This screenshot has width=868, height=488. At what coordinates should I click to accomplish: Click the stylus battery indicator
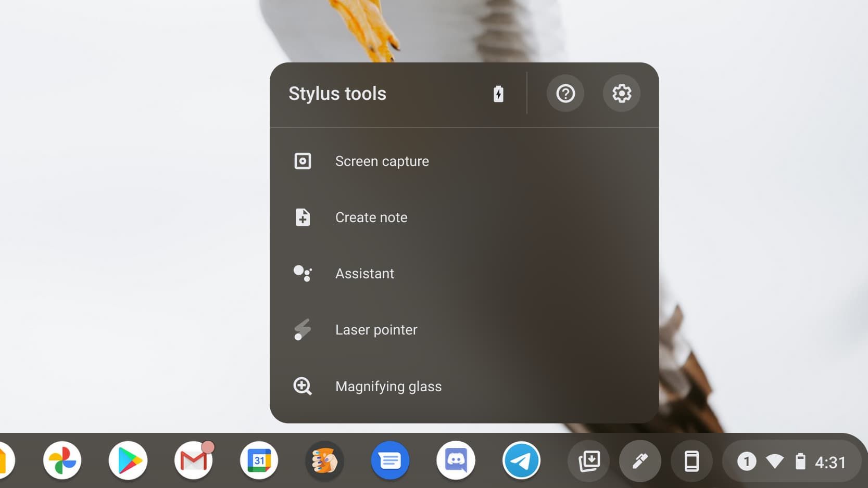coord(498,94)
